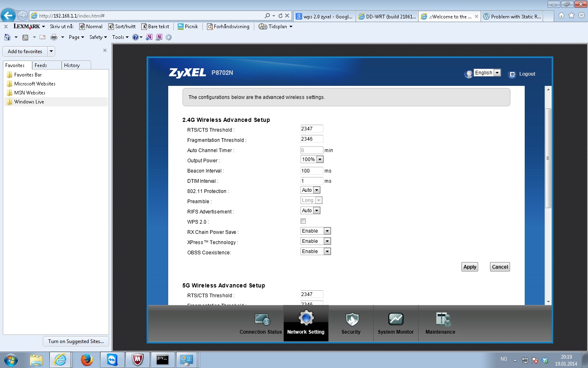The height and width of the screenshot is (368, 588).
Task: Click the Cancel button
Action: (x=500, y=267)
